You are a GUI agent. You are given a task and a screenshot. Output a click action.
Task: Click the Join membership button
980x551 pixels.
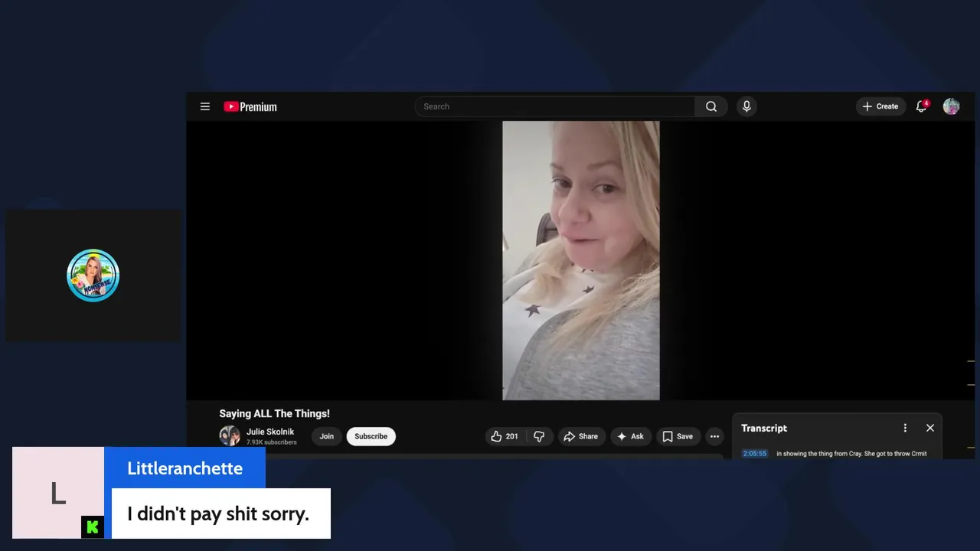click(x=327, y=436)
